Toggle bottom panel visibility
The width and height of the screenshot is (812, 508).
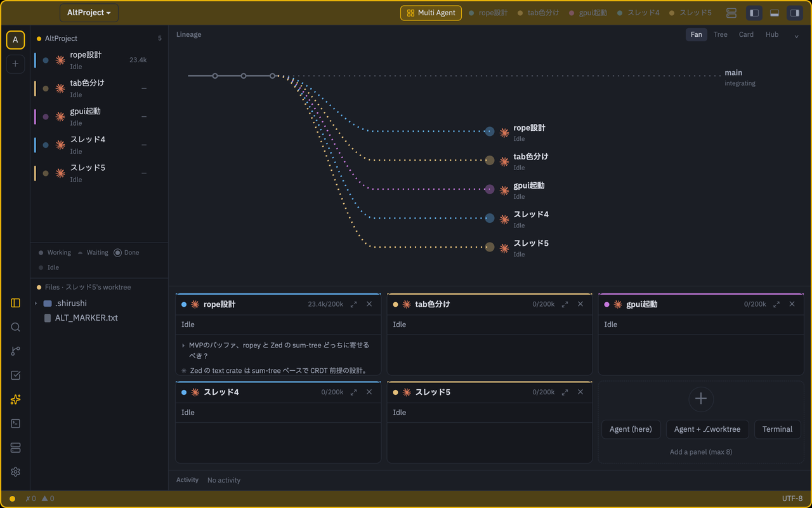tap(775, 13)
